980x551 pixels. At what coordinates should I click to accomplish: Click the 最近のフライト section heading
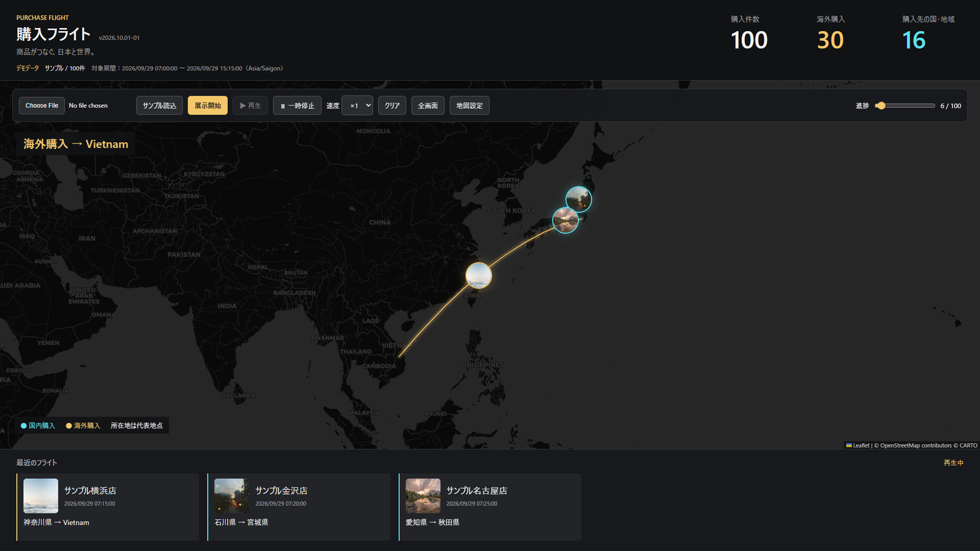pos(37,463)
